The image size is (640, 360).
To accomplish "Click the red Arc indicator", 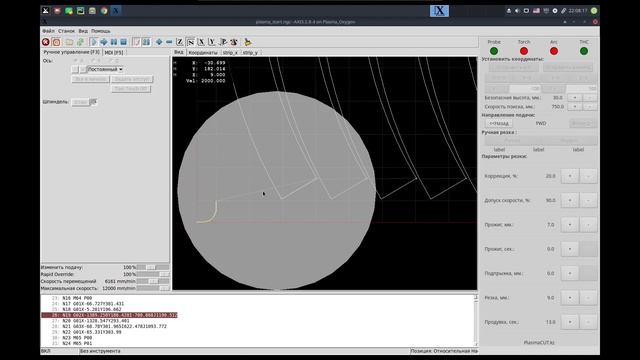I will point(554,51).
